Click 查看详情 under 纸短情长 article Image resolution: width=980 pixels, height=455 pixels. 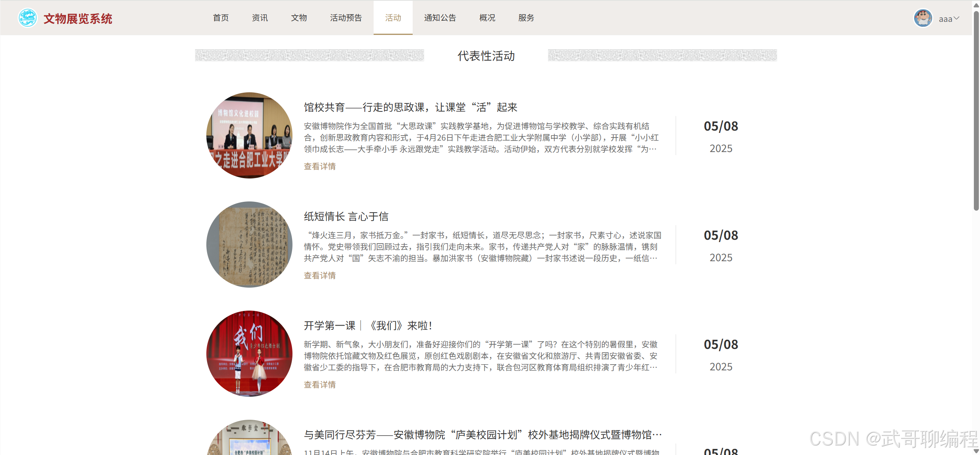pos(320,276)
